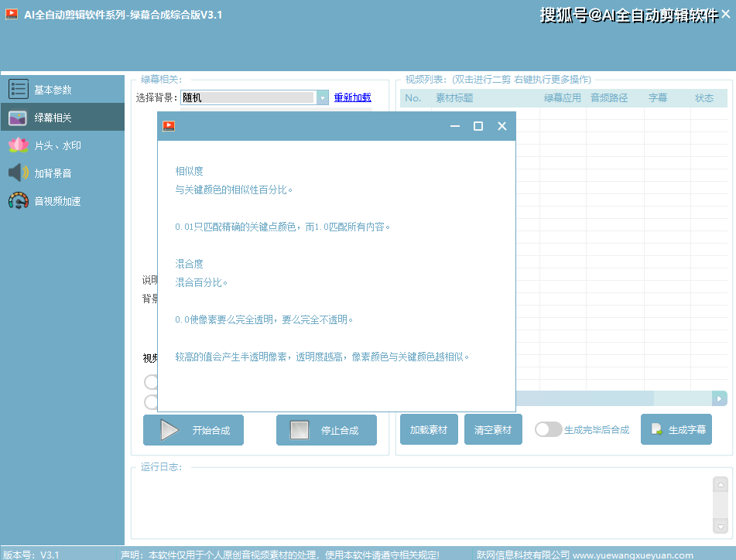
Task: Click the 重新加载 link
Action: [352, 97]
